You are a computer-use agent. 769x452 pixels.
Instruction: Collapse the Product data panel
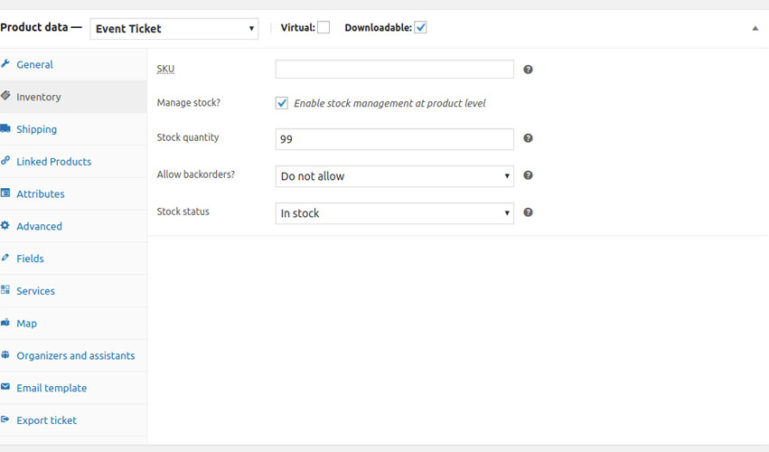pyautogui.click(x=755, y=29)
